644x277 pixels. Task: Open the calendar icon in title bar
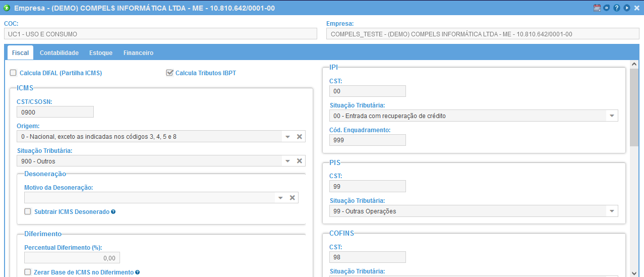click(597, 8)
